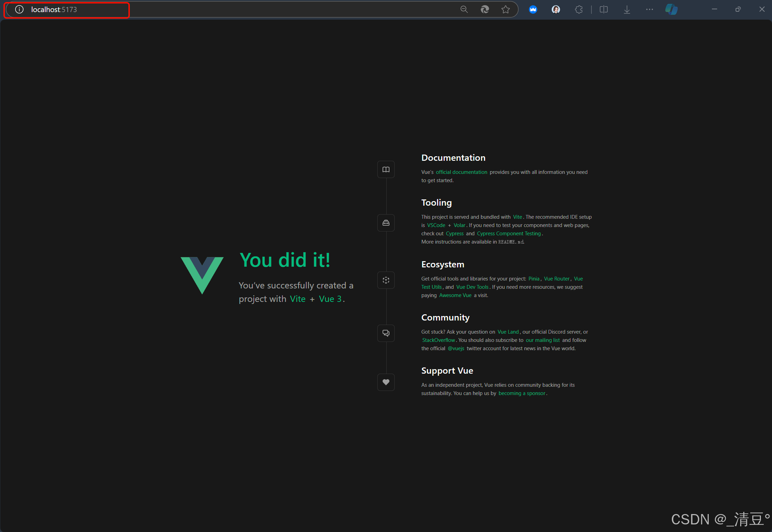
Task: Open the @vuejs twitter link
Action: click(456, 348)
